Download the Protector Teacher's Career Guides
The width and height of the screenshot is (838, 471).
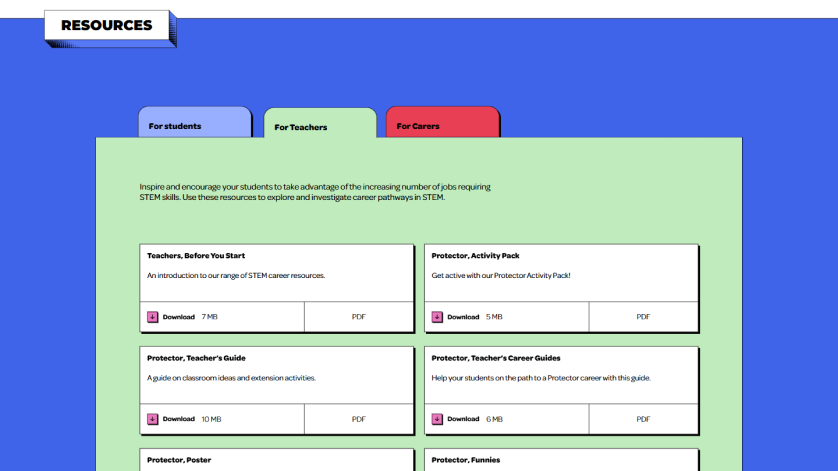coord(463,419)
